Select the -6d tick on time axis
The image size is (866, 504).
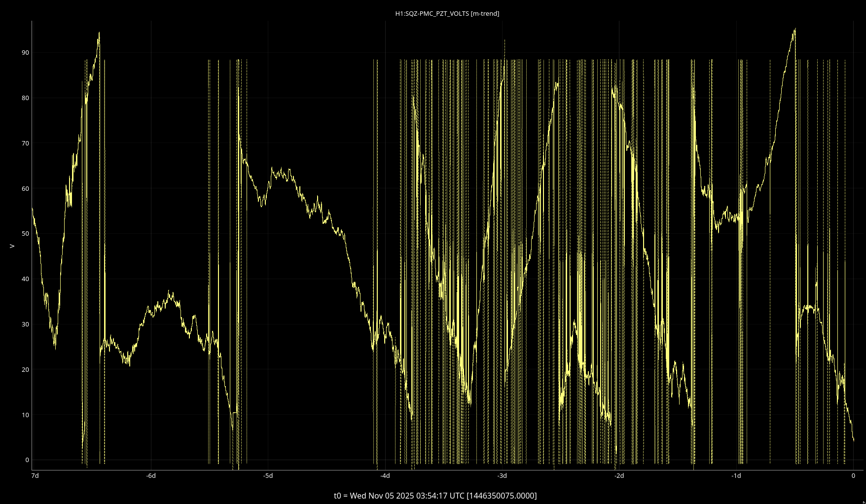coord(151,476)
